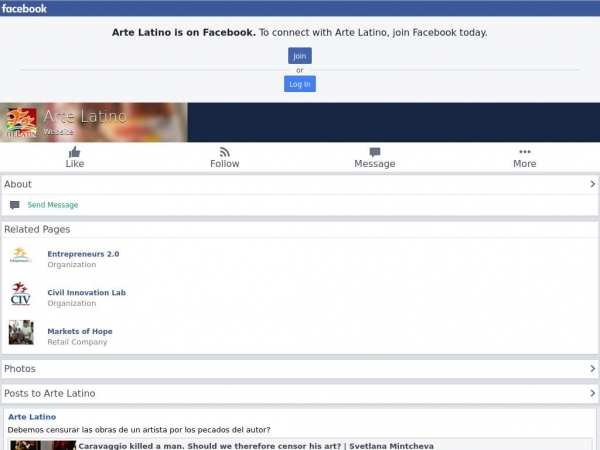Open the About section header

pyautogui.click(x=300, y=184)
